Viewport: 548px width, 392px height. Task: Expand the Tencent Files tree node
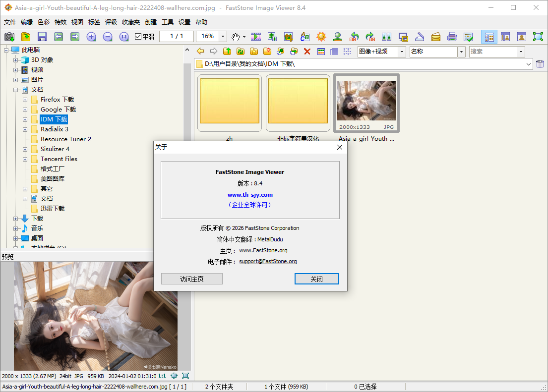point(25,159)
